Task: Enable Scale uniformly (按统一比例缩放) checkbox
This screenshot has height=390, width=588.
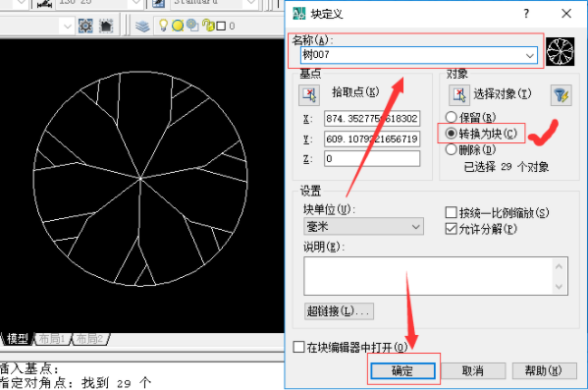Action: click(452, 212)
